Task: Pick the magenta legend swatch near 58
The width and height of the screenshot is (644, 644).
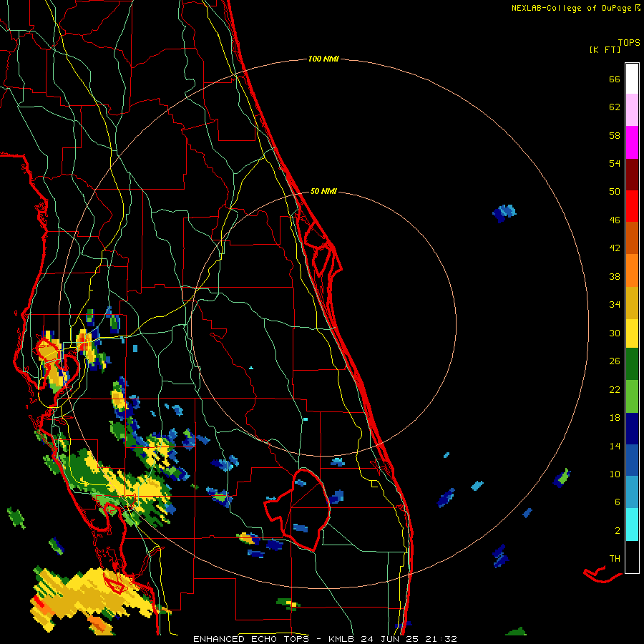Action: (x=632, y=142)
